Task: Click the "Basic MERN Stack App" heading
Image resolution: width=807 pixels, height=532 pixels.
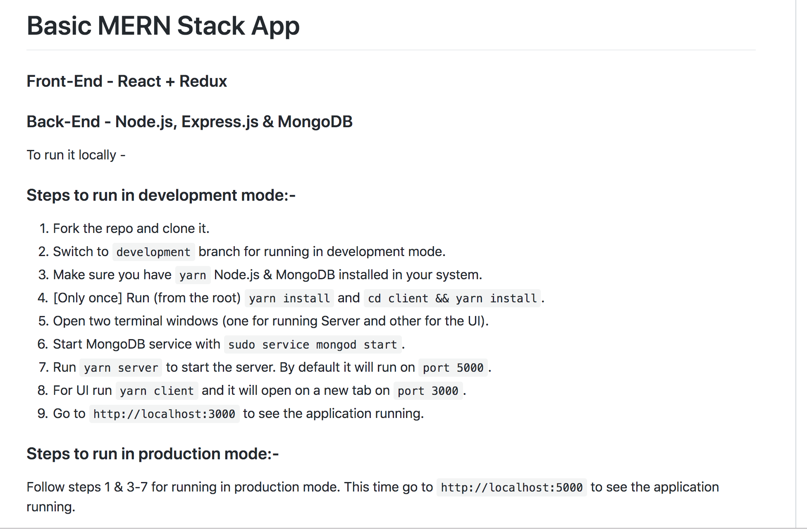Action: [x=163, y=26]
